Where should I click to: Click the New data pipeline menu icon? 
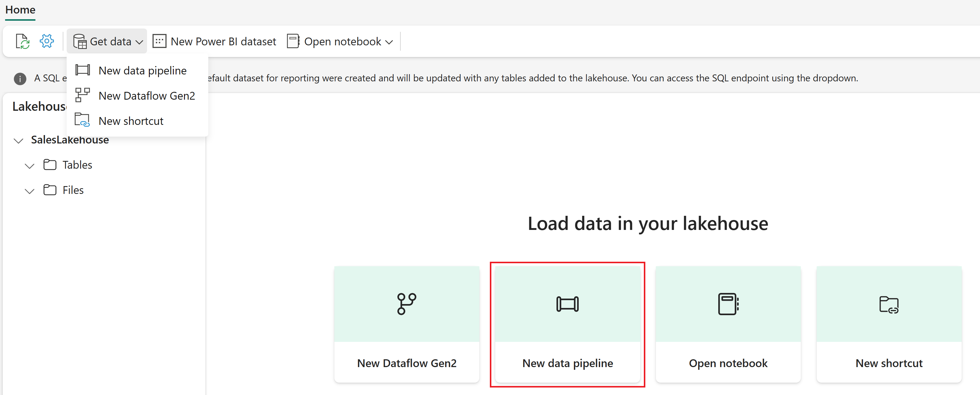coord(83,70)
